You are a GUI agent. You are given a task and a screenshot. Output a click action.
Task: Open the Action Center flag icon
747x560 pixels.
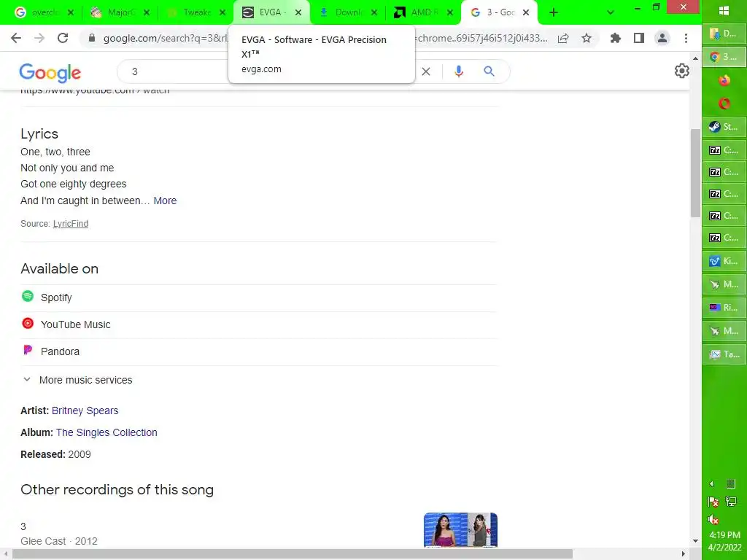(x=713, y=502)
